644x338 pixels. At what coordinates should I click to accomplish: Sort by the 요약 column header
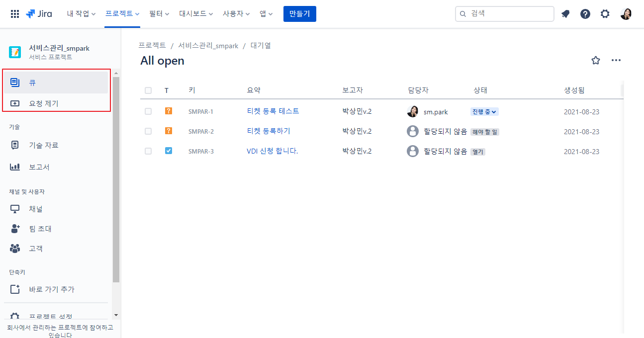click(x=254, y=90)
